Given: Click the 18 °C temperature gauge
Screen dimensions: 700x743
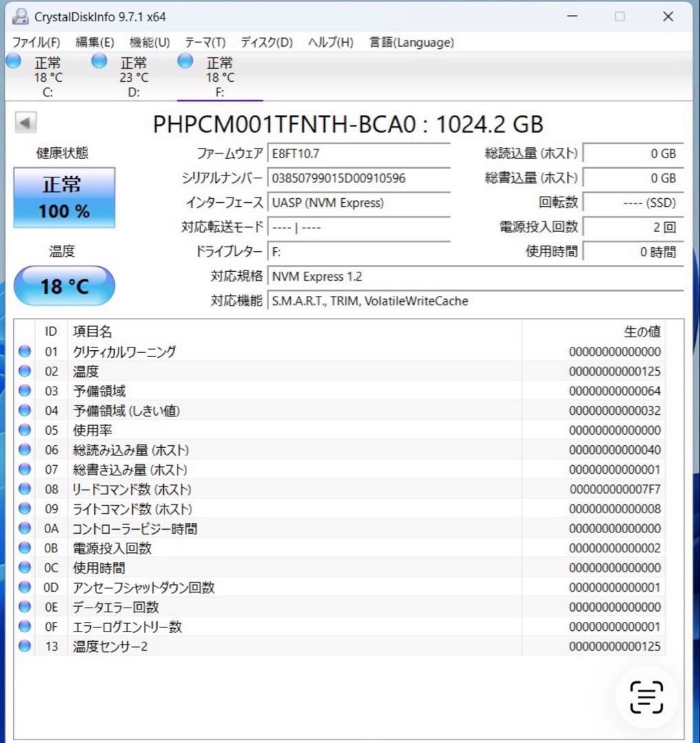Looking at the screenshot, I should point(64,286).
